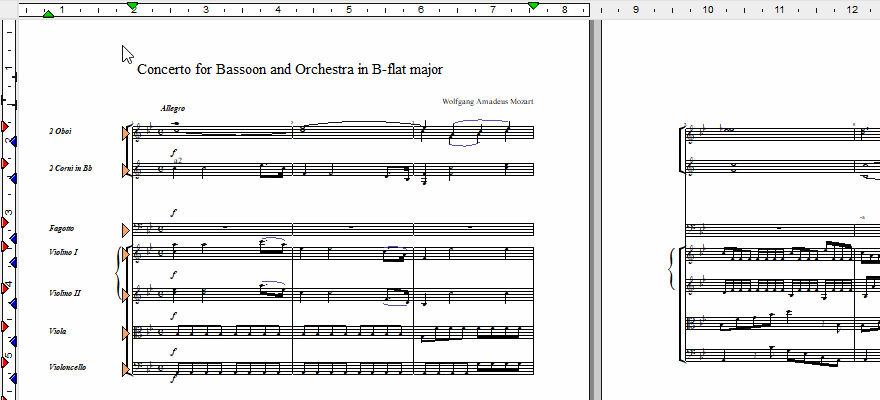Select the forte dynamic above the Viola staff
The height and width of the screenshot is (400, 880).
(x=174, y=316)
